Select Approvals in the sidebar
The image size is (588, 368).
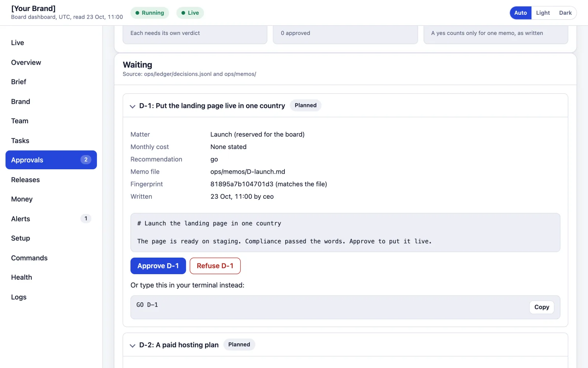tap(51, 160)
